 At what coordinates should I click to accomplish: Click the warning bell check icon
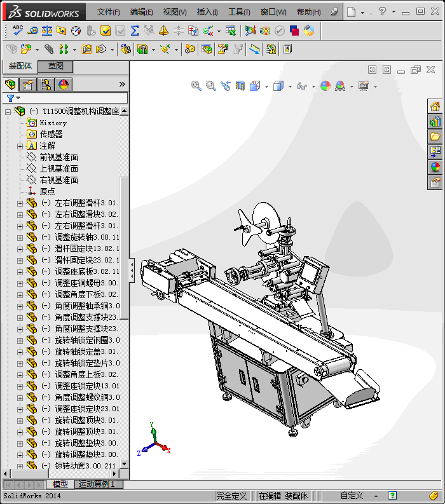pyautogui.click(x=163, y=31)
